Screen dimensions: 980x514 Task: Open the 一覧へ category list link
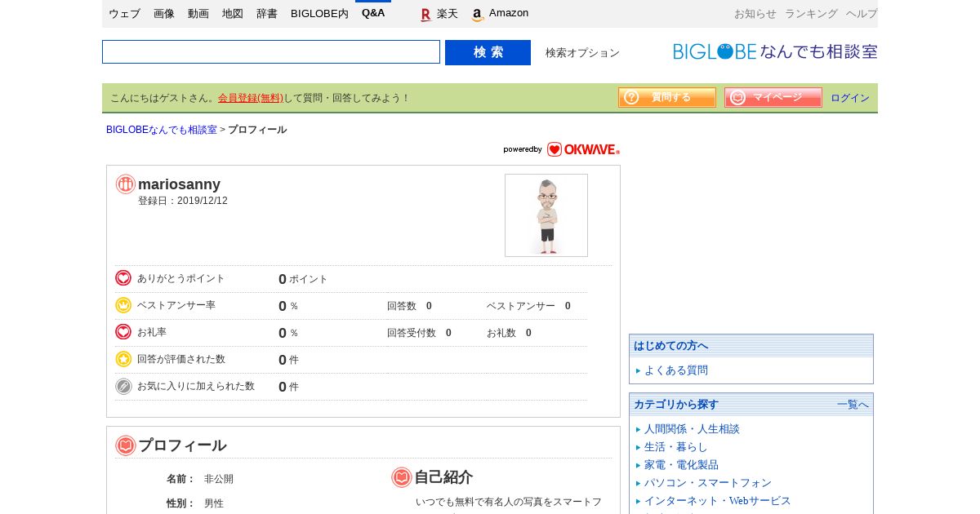pos(853,405)
